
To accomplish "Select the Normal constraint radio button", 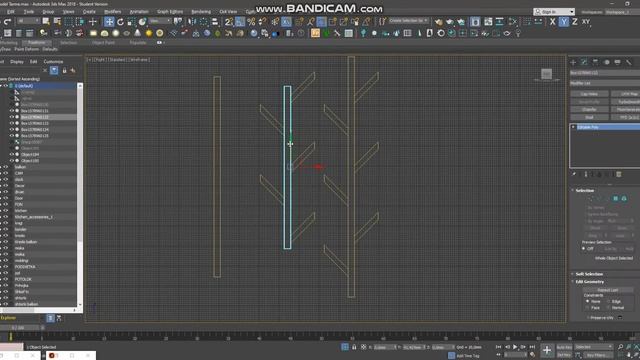I will click(x=608, y=308).
